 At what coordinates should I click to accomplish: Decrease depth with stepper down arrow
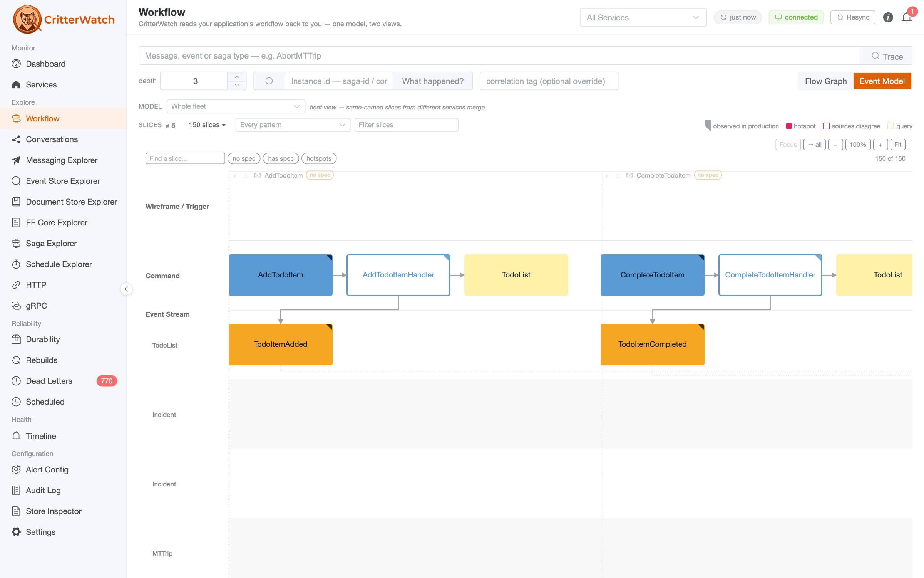click(x=237, y=86)
